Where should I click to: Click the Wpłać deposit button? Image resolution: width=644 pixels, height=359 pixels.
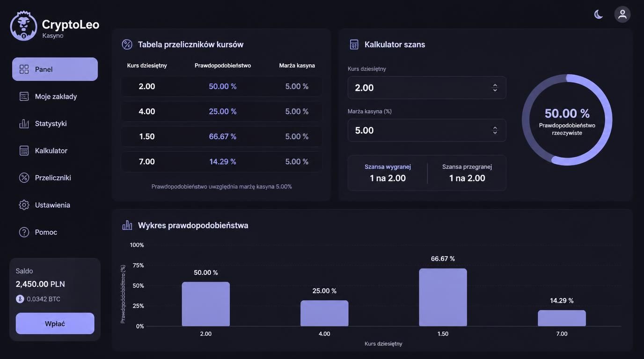tap(55, 323)
